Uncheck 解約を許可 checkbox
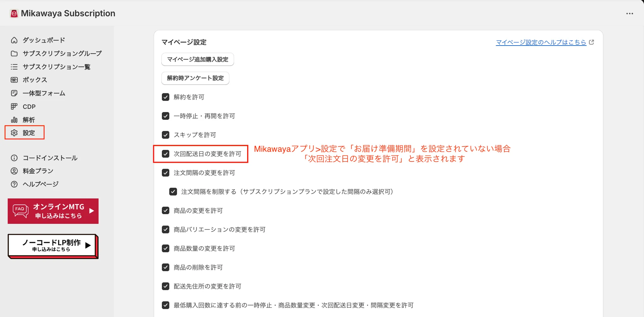The image size is (644, 317). [x=166, y=97]
